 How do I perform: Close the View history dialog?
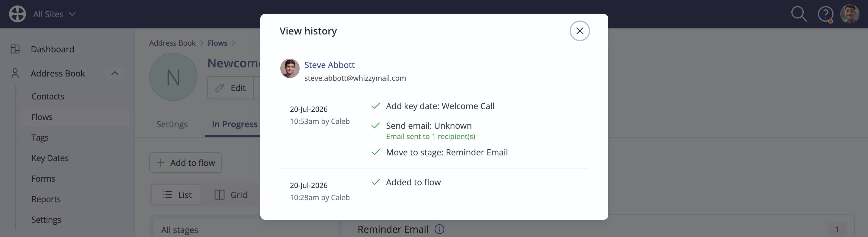[x=579, y=31]
